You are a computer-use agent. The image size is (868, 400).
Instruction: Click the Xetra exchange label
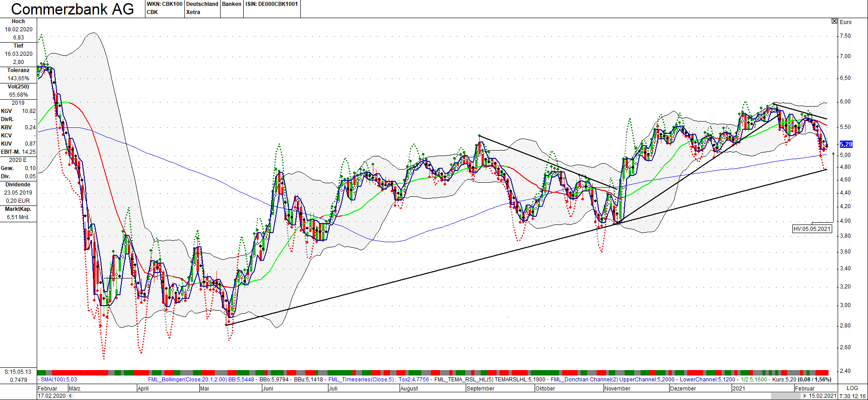tap(193, 12)
